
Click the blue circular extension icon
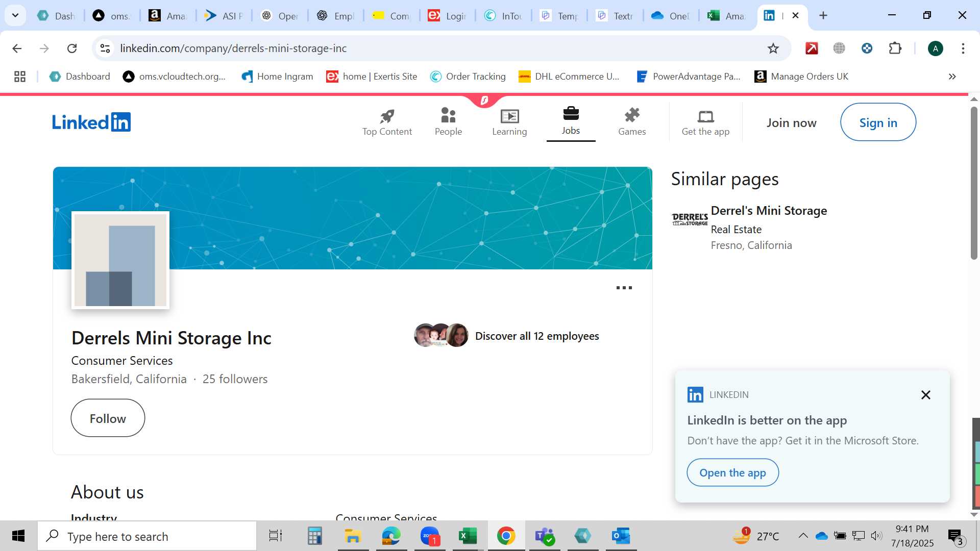click(x=867, y=48)
